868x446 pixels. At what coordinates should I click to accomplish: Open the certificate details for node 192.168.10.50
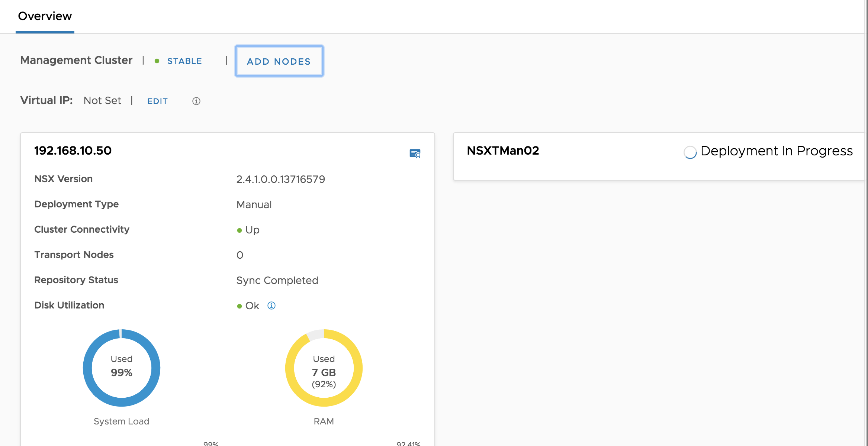(416, 153)
